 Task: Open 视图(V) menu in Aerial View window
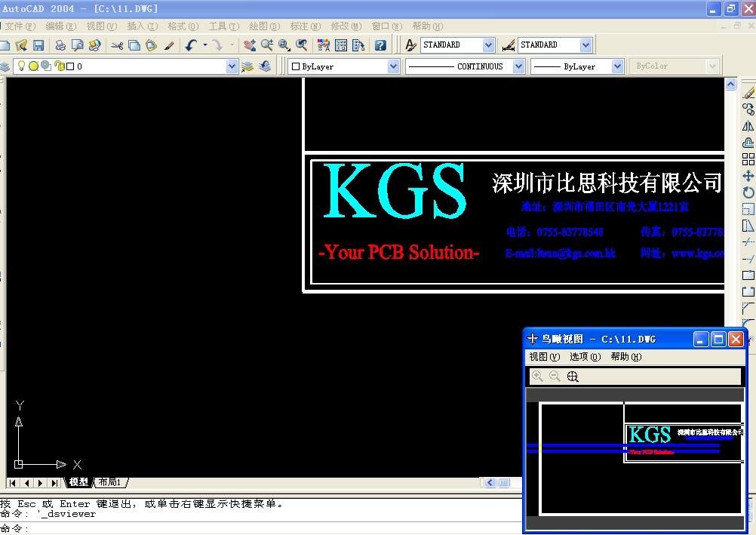[x=545, y=356]
